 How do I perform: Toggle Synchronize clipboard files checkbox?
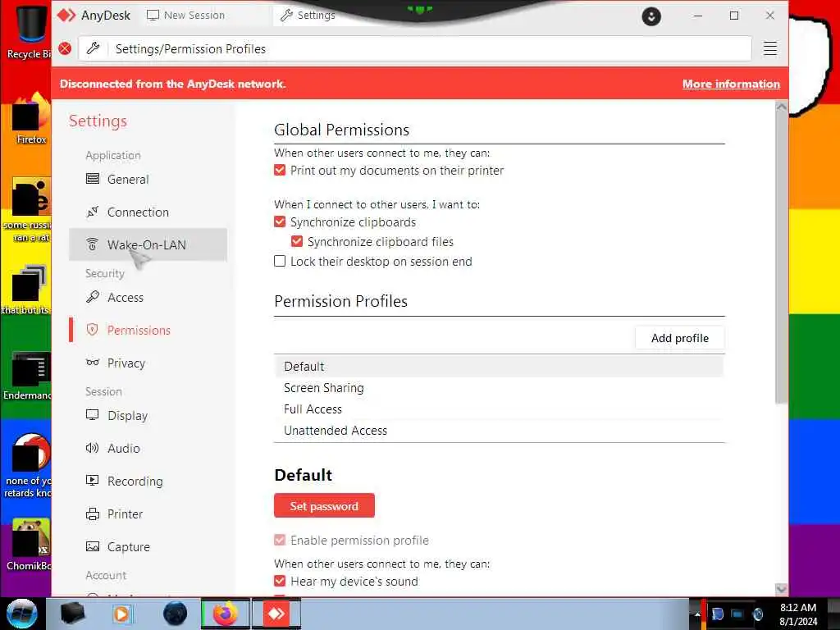(297, 242)
